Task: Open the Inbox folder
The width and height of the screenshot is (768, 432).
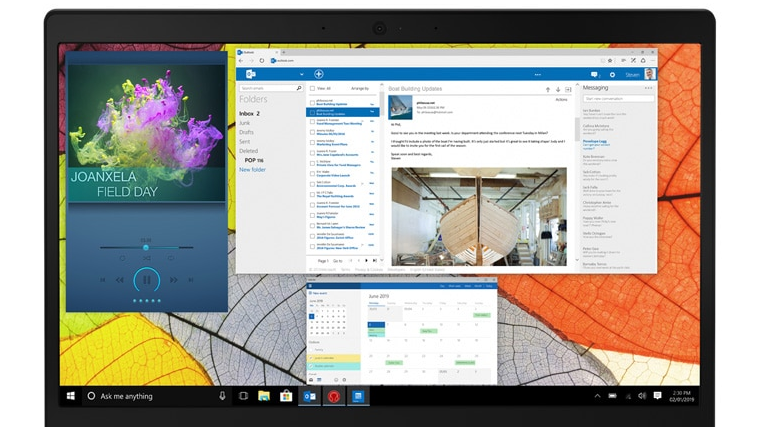Action: (249, 113)
